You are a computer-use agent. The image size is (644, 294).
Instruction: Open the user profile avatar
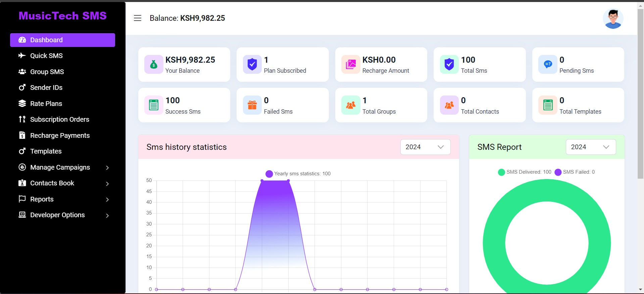point(613,18)
